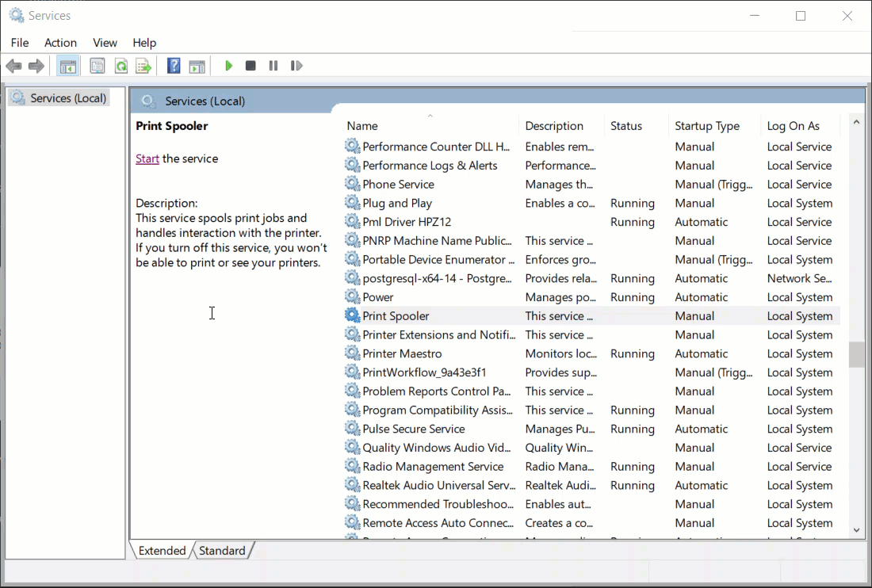This screenshot has height=588, width=872.
Task: Click the Services (Local) header in details pane
Action: 205,101
